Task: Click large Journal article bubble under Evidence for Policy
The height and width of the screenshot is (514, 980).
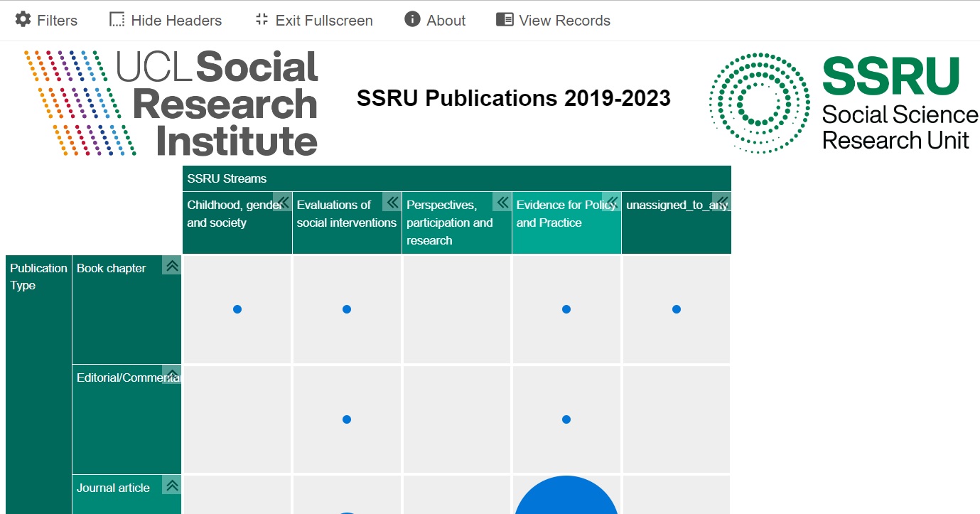Action: pos(566,498)
